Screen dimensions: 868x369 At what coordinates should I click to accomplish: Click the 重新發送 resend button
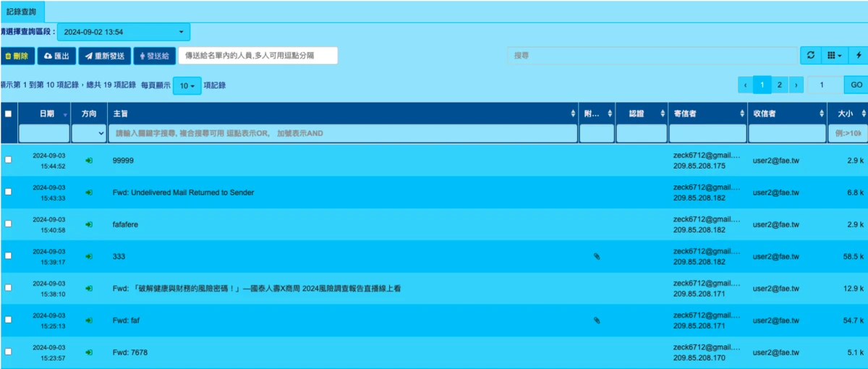point(104,56)
